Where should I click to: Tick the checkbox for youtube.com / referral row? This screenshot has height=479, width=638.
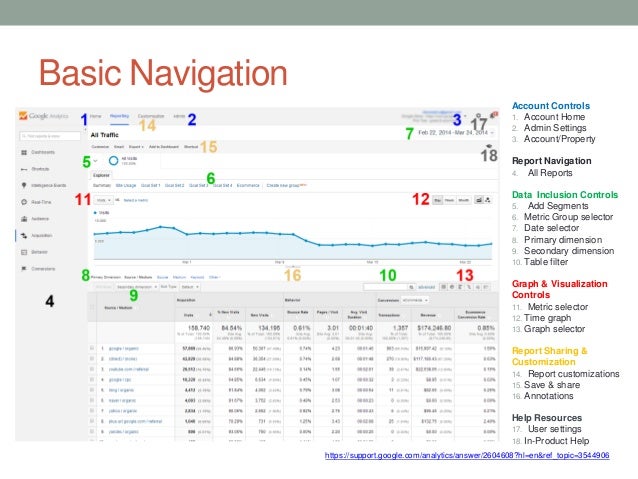92,369
